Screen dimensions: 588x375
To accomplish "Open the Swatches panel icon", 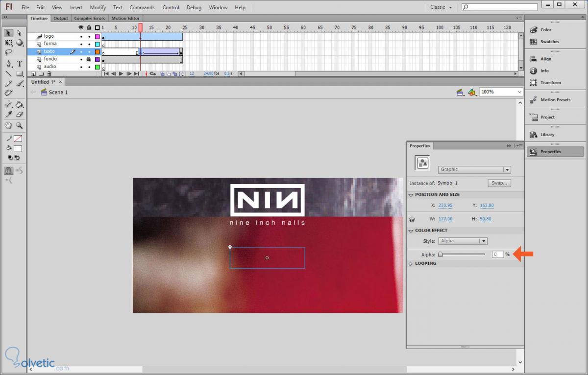I will 534,42.
